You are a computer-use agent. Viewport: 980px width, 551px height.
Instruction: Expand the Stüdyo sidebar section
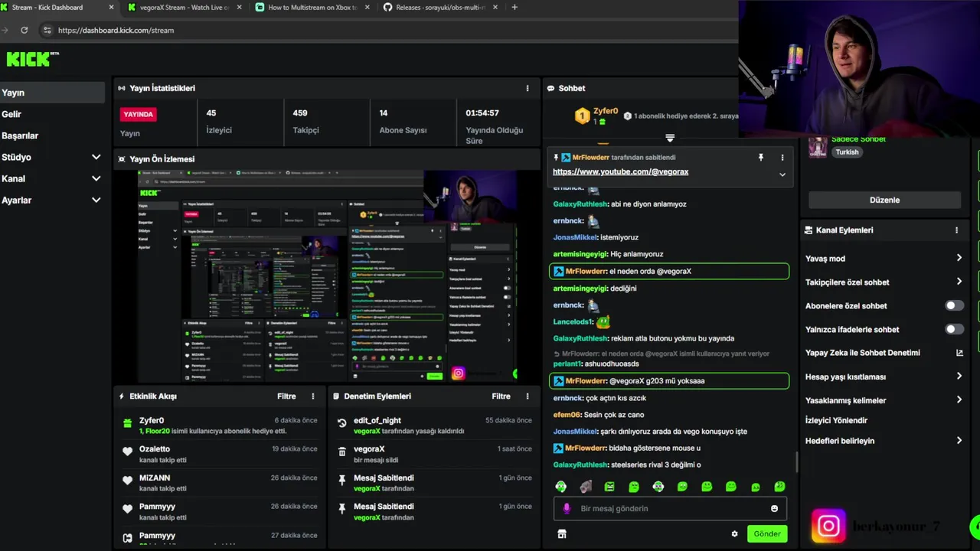[x=96, y=157]
